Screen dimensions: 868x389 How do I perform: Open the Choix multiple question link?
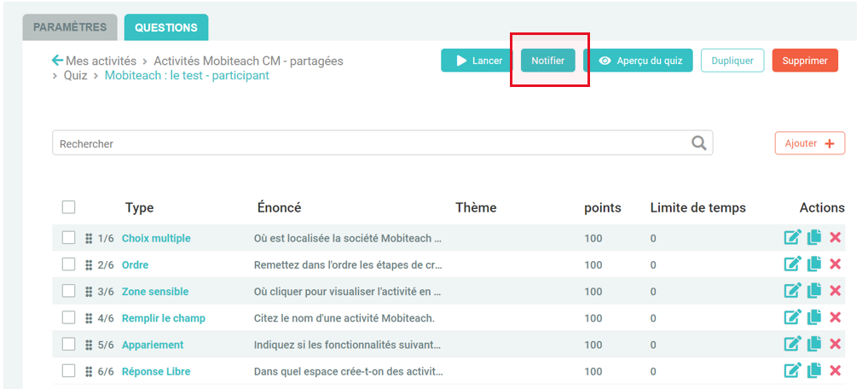point(156,238)
